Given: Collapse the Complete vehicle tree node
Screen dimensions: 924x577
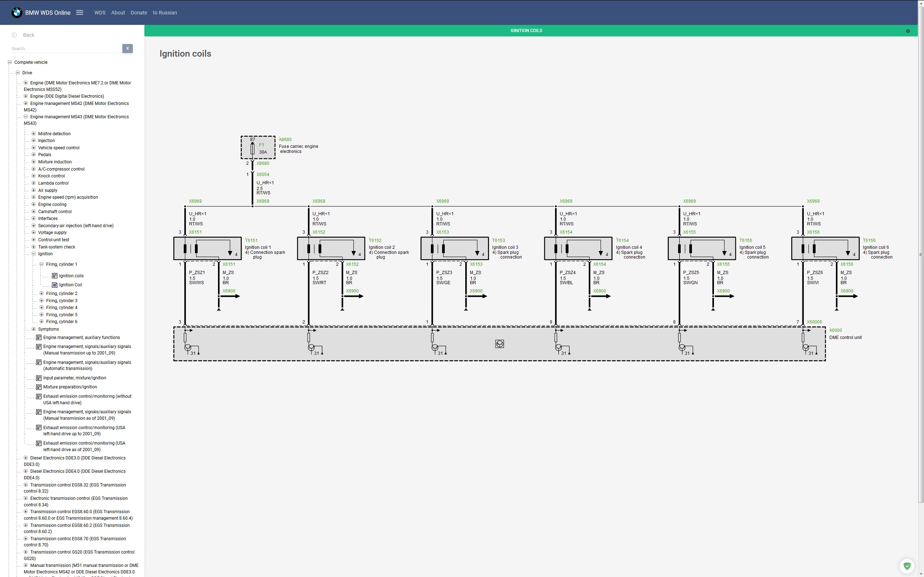Looking at the screenshot, I should tap(10, 62).
